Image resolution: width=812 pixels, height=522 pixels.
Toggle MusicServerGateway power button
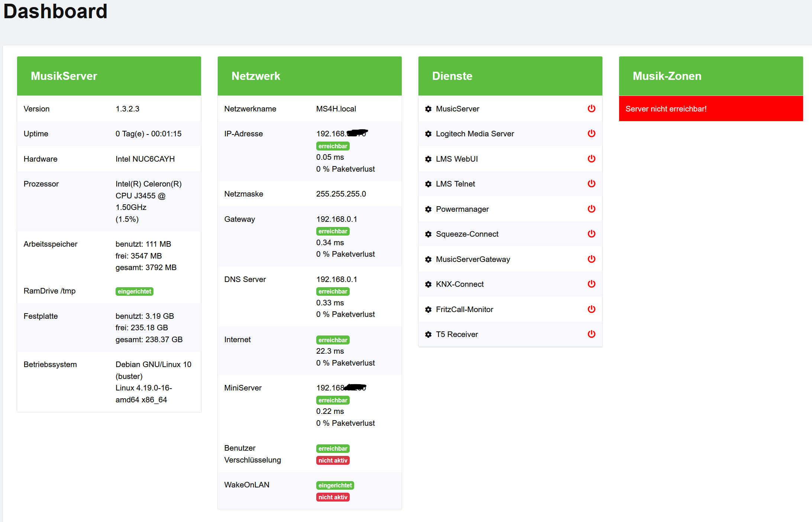(591, 259)
